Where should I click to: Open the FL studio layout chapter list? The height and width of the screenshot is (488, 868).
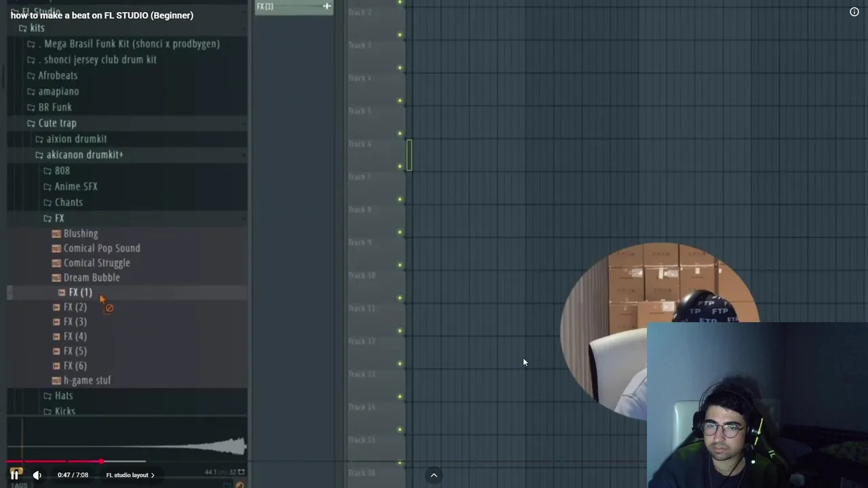pyautogui.click(x=131, y=475)
